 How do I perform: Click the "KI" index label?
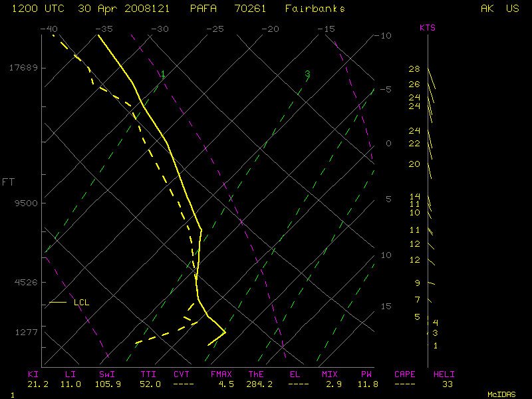pyautogui.click(x=33, y=374)
